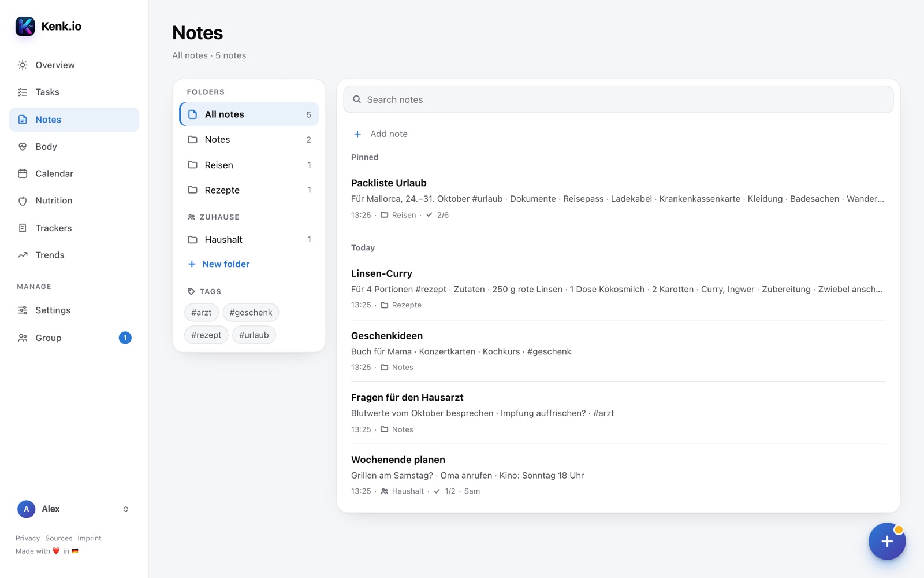
Task: Open Overview via its sun icon
Action: [x=23, y=65]
